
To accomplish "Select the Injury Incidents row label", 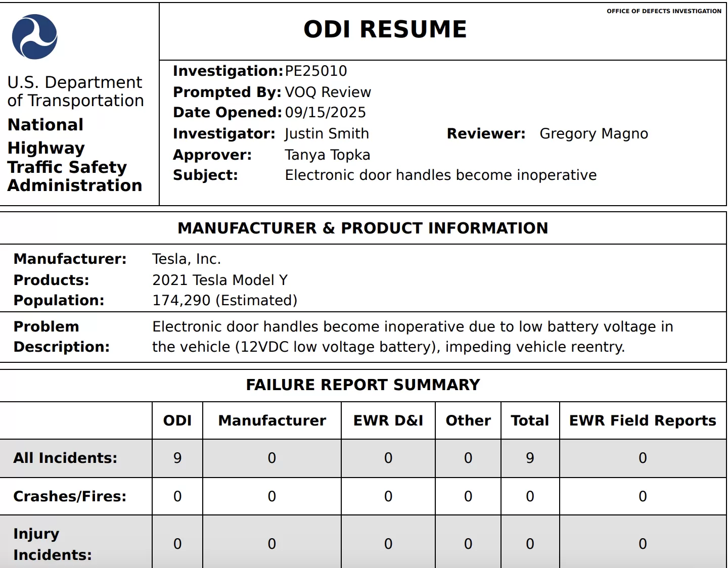I will 53,544.
